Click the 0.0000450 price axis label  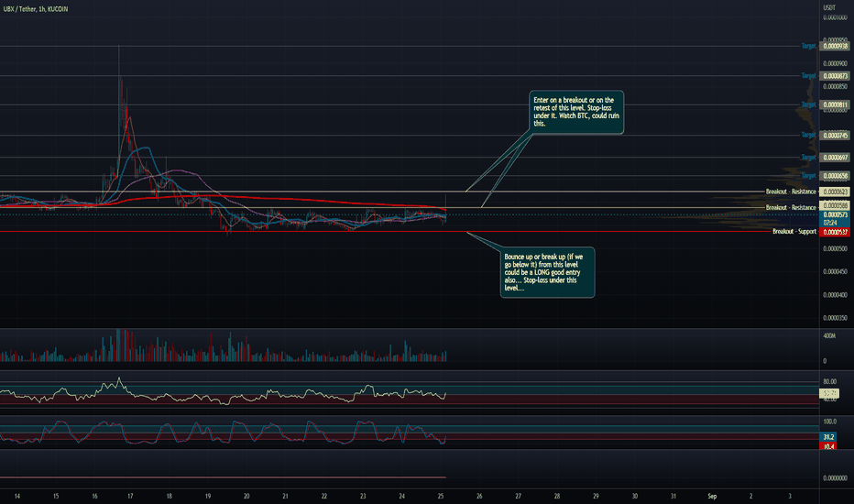(835, 272)
